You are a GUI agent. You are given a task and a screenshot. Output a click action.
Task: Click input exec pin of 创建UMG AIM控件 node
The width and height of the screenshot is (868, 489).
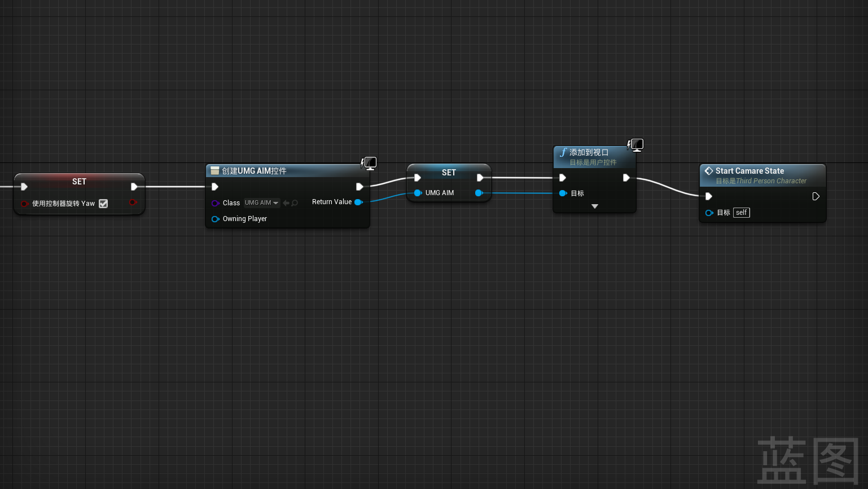(215, 187)
